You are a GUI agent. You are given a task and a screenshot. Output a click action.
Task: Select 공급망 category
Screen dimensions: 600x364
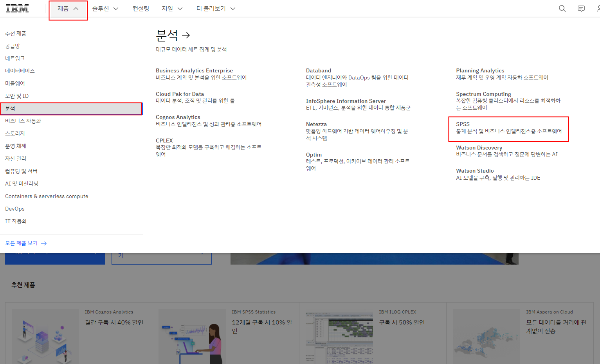click(13, 46)
